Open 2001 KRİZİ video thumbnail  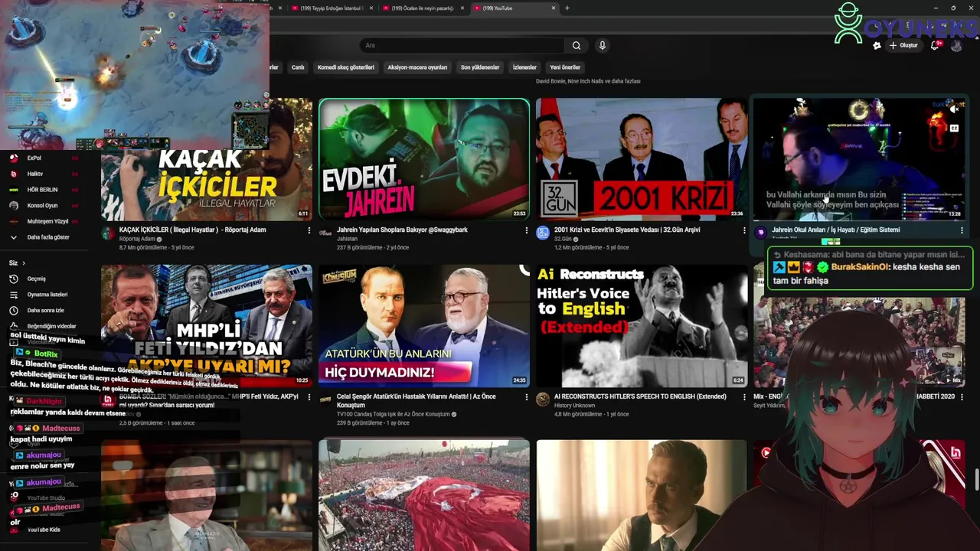(x=642, y=159)
